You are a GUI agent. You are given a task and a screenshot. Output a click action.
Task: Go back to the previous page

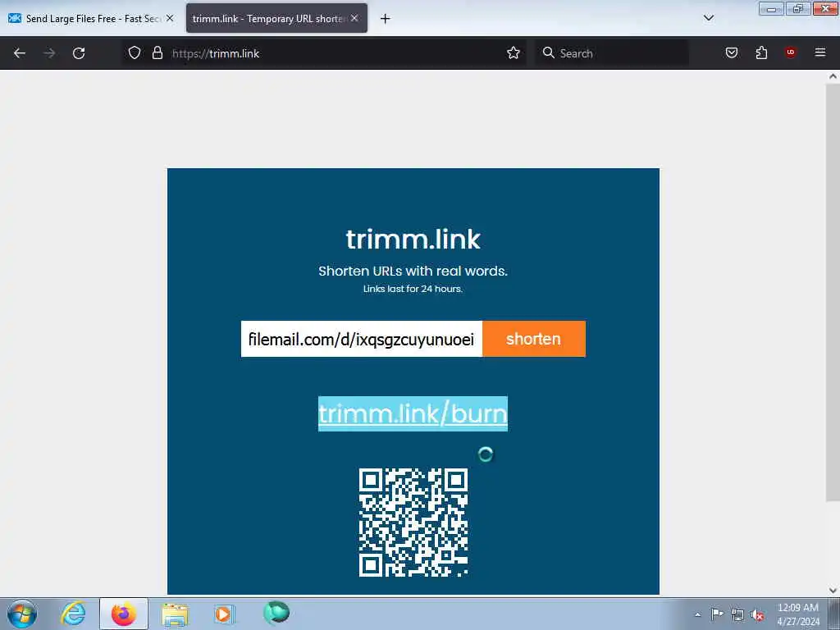point(20,53)
